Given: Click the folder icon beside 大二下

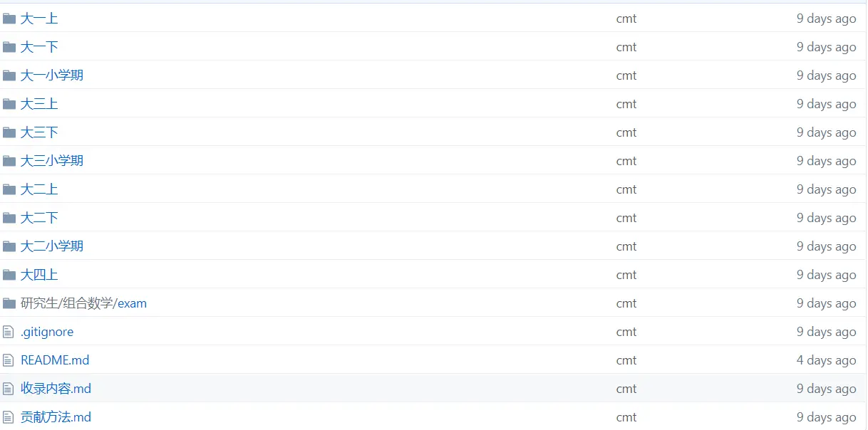Looking at the screenshot, I should point(9,218).
